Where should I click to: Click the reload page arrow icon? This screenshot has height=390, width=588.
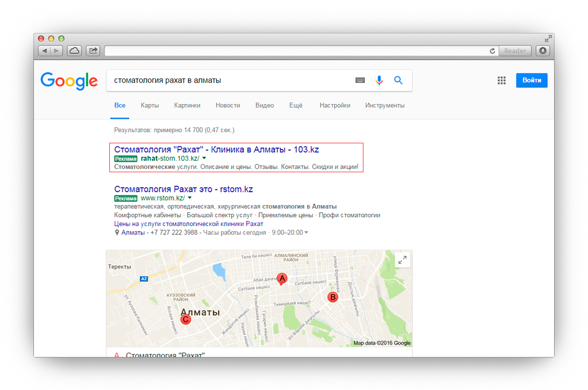(x=492, y=51)
